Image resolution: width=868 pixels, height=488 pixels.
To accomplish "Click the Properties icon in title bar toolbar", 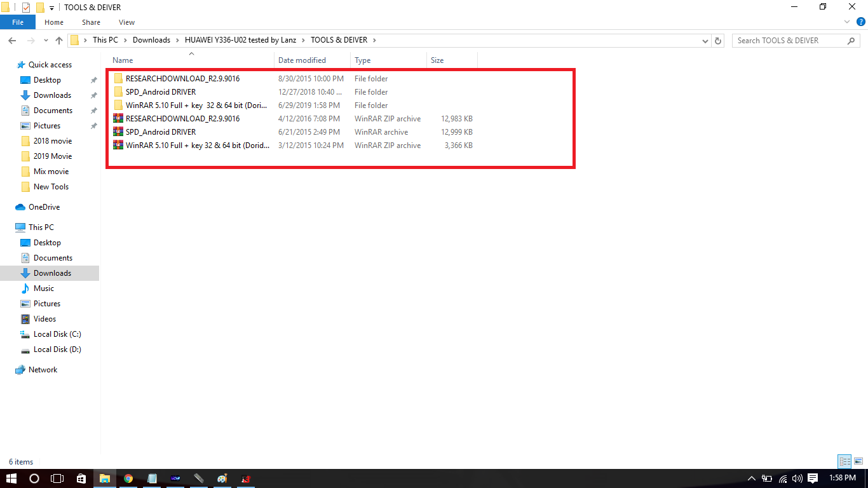I will 26,8.
